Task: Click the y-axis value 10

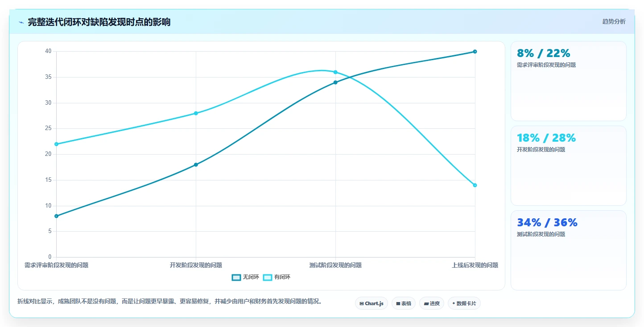Action: pos(49,206)
